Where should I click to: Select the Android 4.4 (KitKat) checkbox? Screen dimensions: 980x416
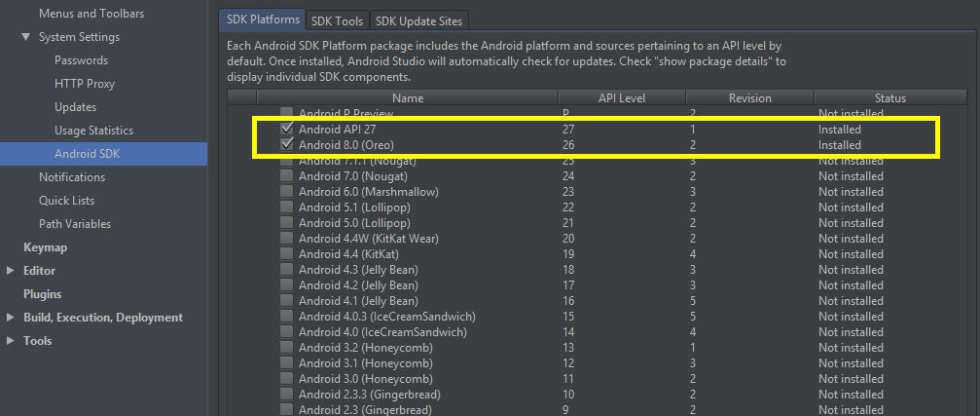(x=286, y=254)
